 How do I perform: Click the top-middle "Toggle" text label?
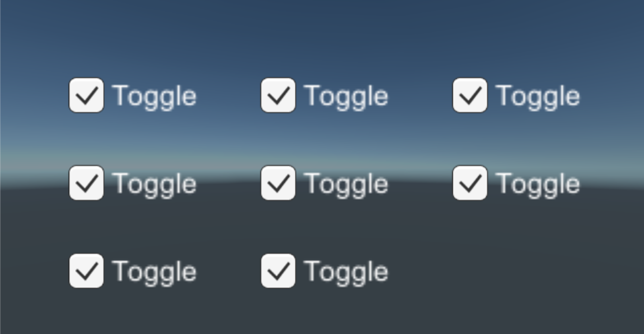tap(346, 96)
